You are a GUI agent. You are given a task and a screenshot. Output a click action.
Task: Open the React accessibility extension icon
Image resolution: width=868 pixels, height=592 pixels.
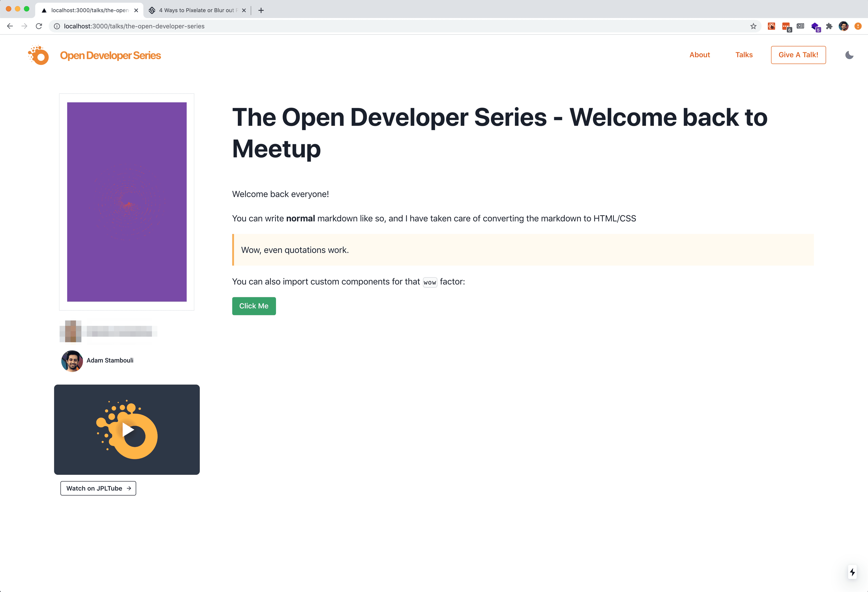pyautogui.click(x=771, y=26)
